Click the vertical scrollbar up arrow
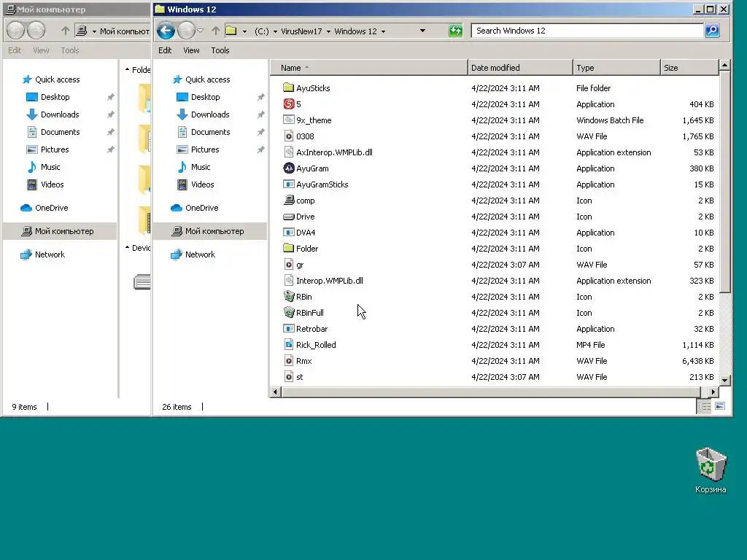This screenshot has width=747, height=560. pyautogui.click(x=724, y=65)
